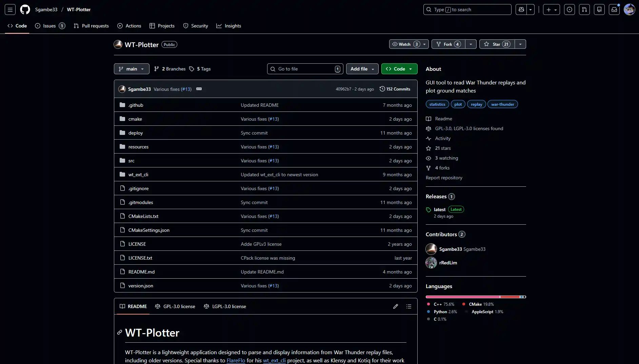Click the edit README pencil icon
This screenshot has width=639, height=364.
click(395, 306)
